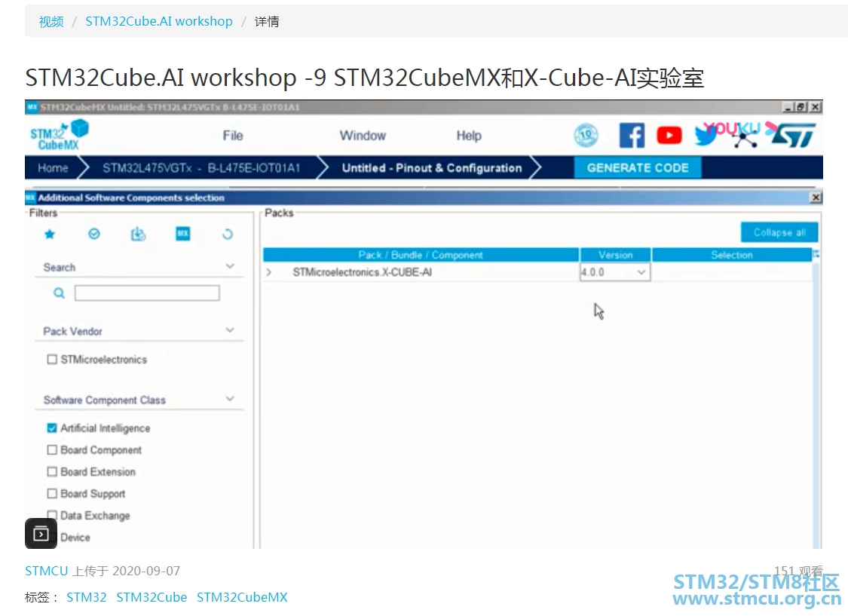This screenshot has height=616, width=848.
Task: Check the Board Component checkbox
Action: (x=52, y=450)
